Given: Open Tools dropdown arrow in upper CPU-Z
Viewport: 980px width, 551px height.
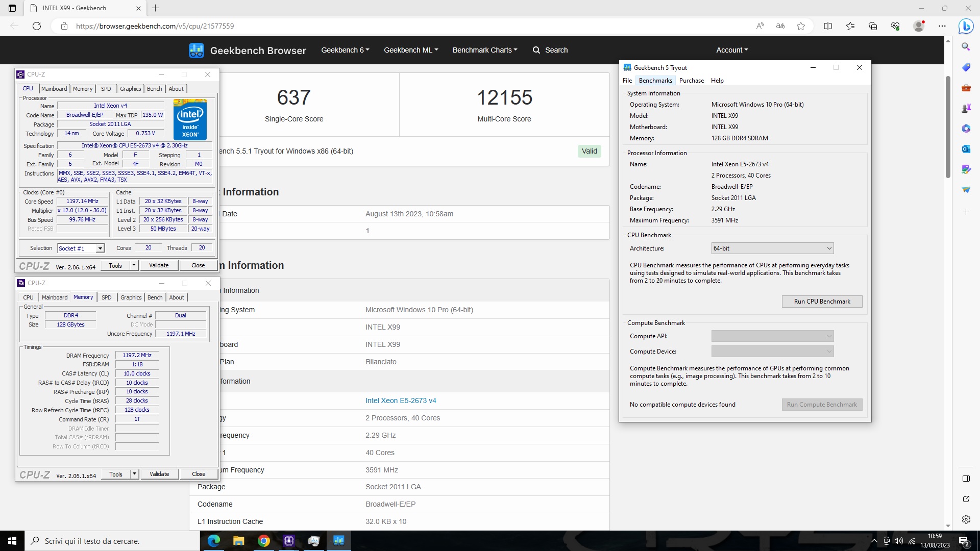Looking at the screenshot, I should click(134, 265).
